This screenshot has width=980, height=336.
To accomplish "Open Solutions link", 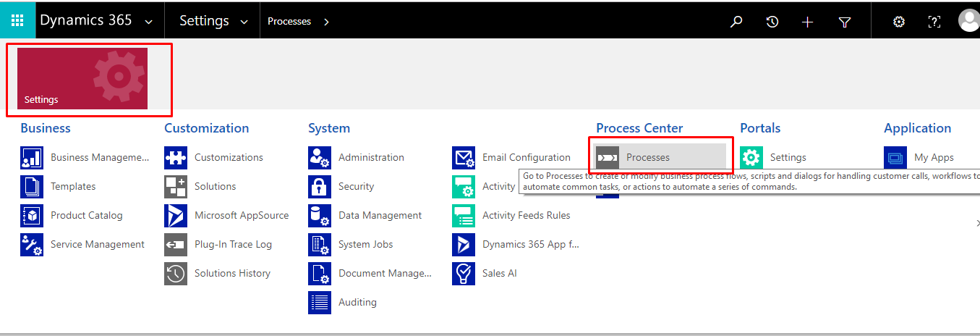I will (216, 186).
